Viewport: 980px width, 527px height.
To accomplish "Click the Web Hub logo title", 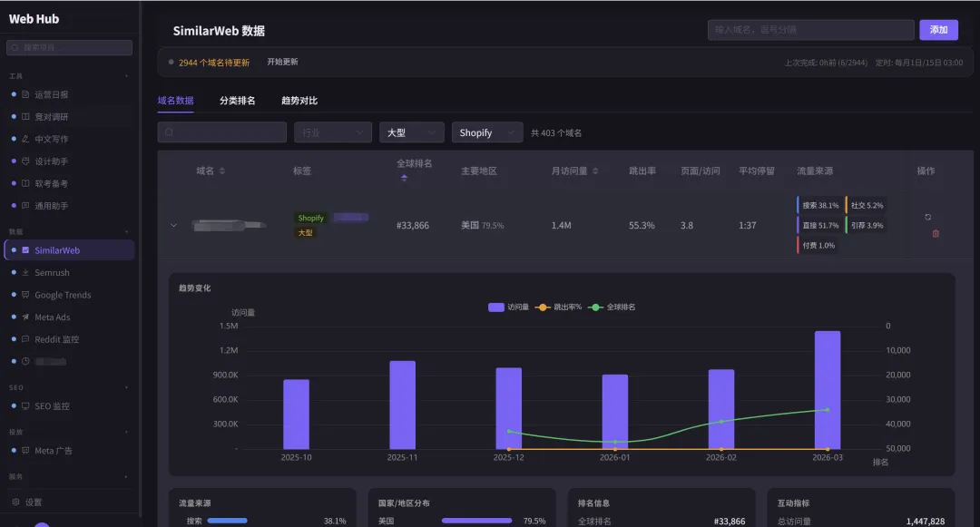I will 34,19.
